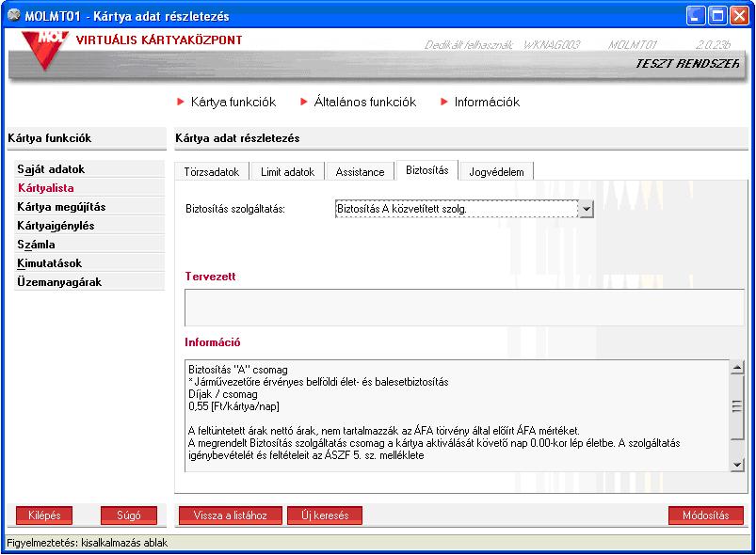Screen dimensions: 756x555
Task: Minimize the MOLMT01 window
Action: [x=696, y=16]
